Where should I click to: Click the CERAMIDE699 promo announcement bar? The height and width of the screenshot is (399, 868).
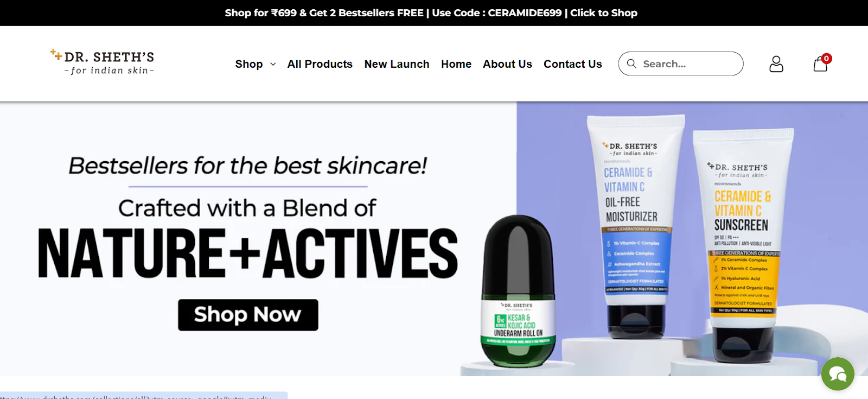(431, 12)
